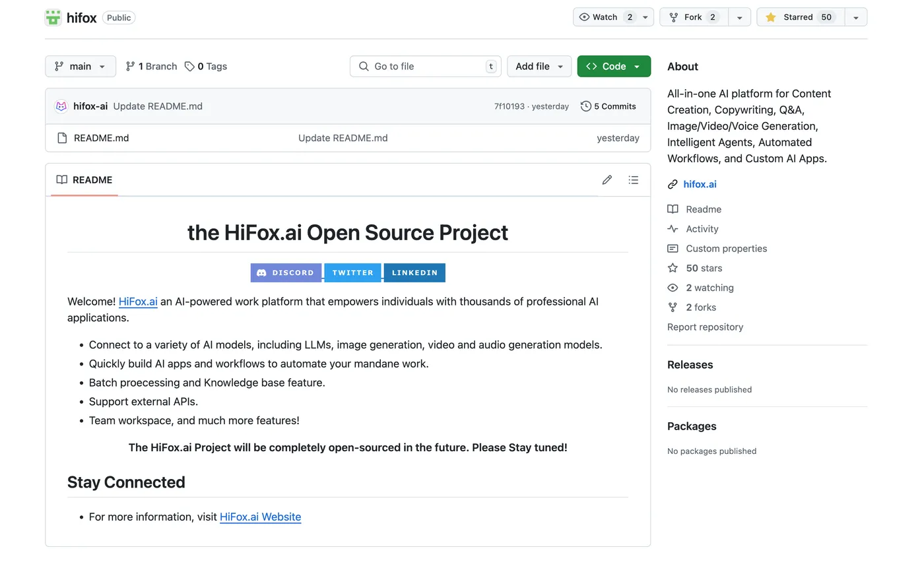Toggle the Starred star button
The image size is (924, 574).
[800, 17]
